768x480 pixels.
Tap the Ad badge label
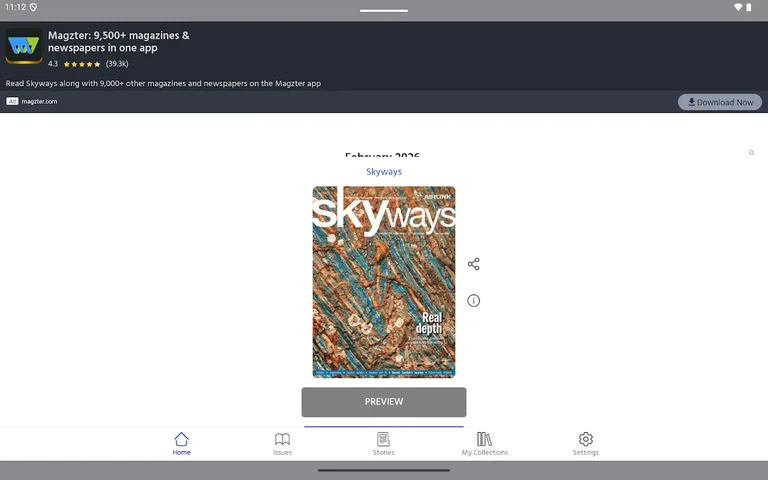coord(12,101)
